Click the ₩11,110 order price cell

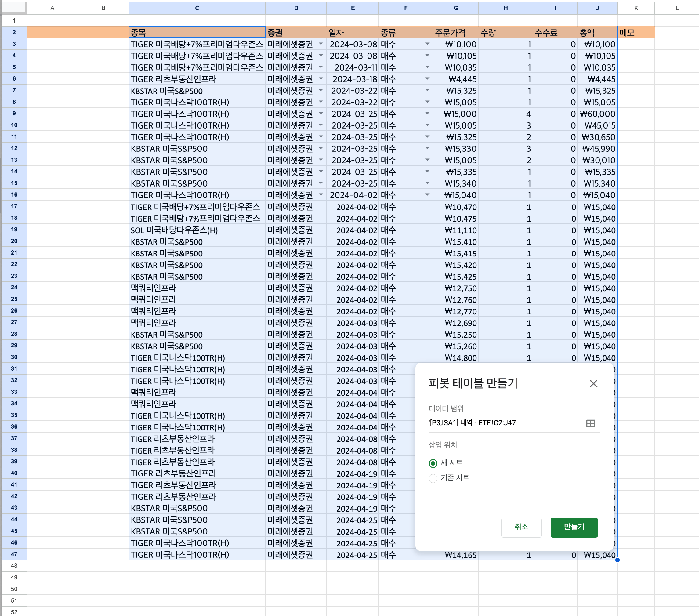[x=456, y=230]
